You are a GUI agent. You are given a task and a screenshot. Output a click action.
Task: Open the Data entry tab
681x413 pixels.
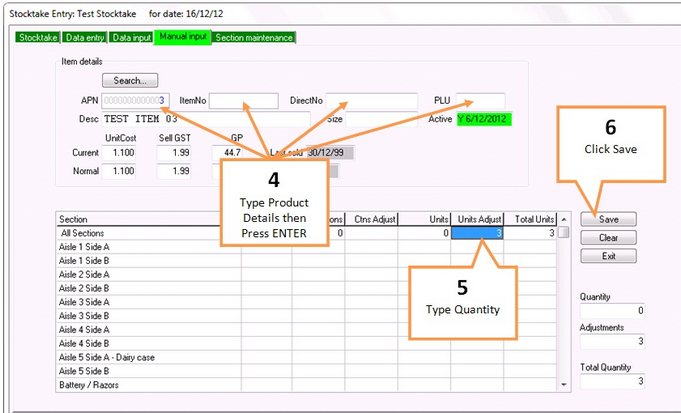click(x=85, y=37)
